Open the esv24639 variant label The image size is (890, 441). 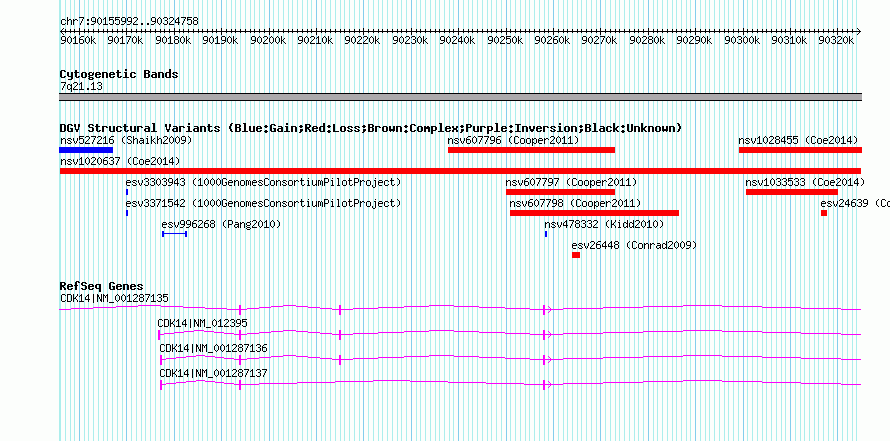[855, 203]
